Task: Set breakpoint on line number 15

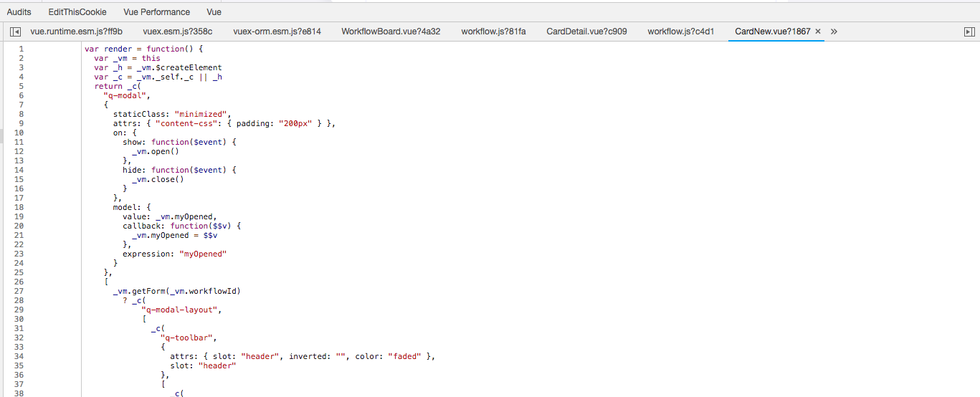Action: 19,179
